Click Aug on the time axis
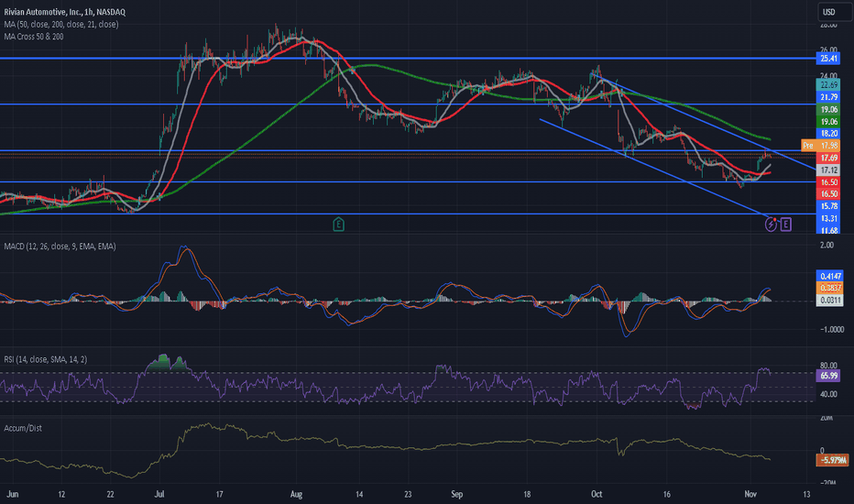This screenshot has width=854, height=504. [296, 494]
